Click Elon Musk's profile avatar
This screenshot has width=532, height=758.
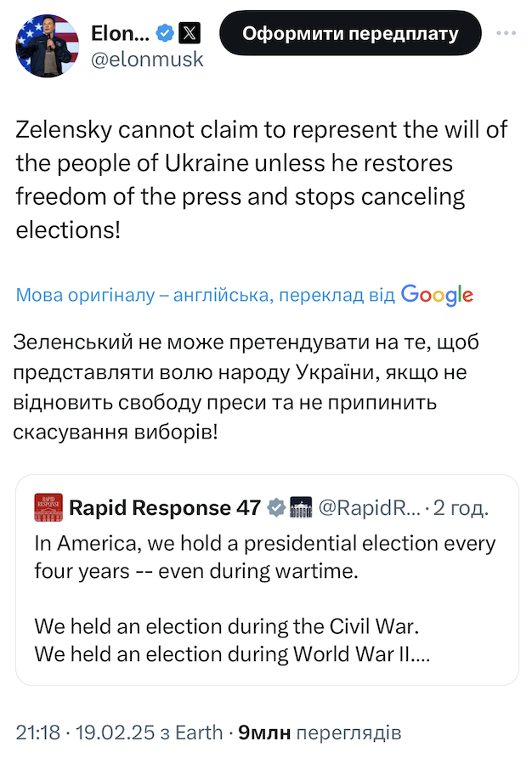(44, 45)
